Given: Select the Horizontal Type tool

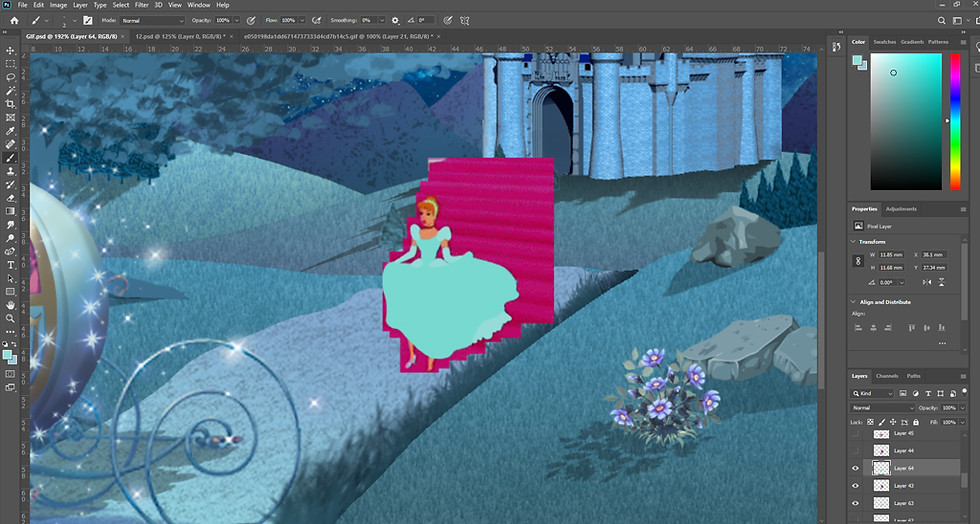Looking at the screenshot, I should pos(10,265).
